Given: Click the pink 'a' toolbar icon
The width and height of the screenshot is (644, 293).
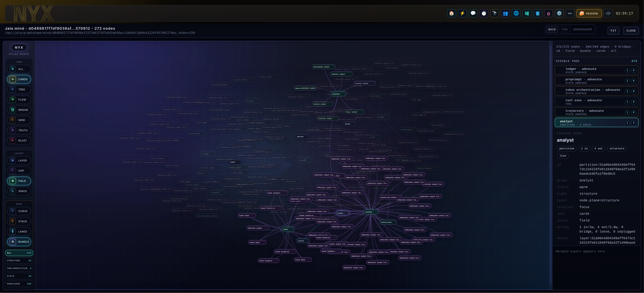Looking at the screenshot, I should 548,13.
